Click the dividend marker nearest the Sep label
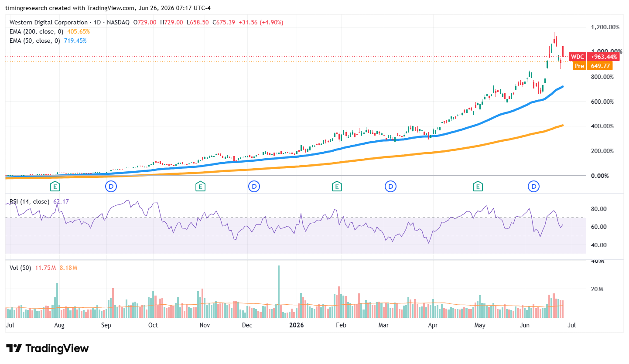The height and width of the screenshot is (364, 629). tap(111, 187)
